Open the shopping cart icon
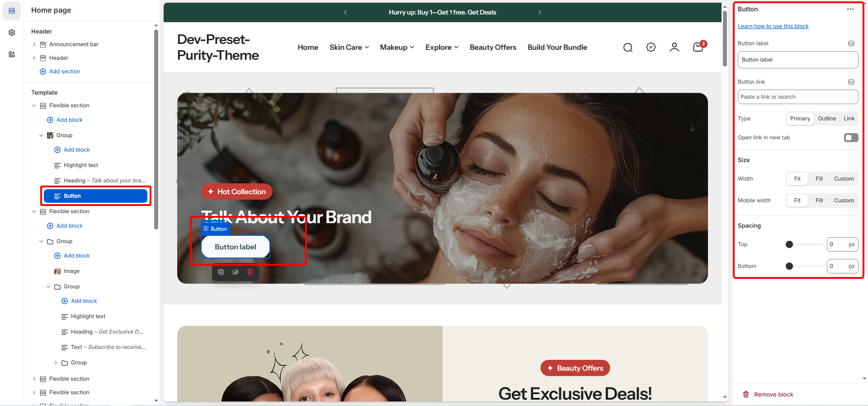 [698, 47]
